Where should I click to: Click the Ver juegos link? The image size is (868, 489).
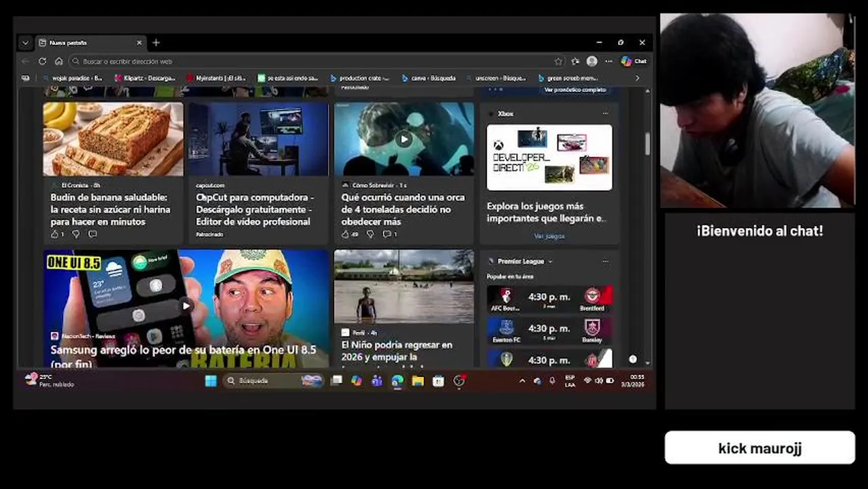coord(549,236)
